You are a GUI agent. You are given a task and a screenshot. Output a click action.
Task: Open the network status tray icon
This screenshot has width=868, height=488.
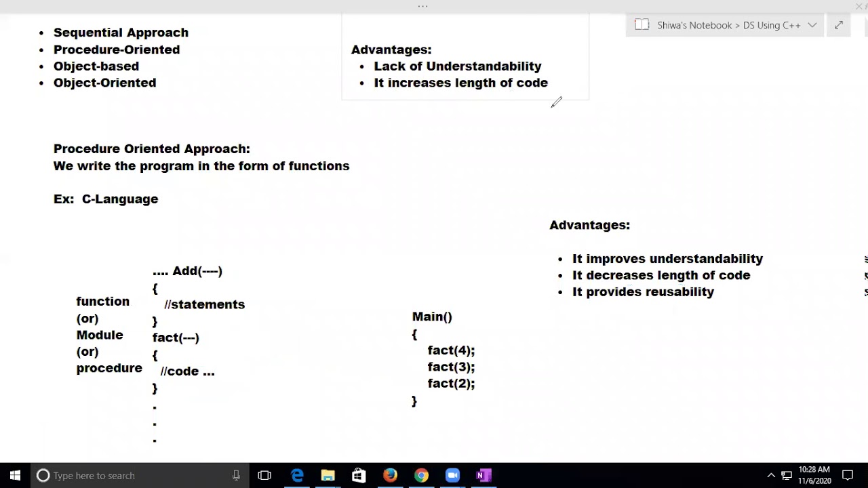coord(787,475)
